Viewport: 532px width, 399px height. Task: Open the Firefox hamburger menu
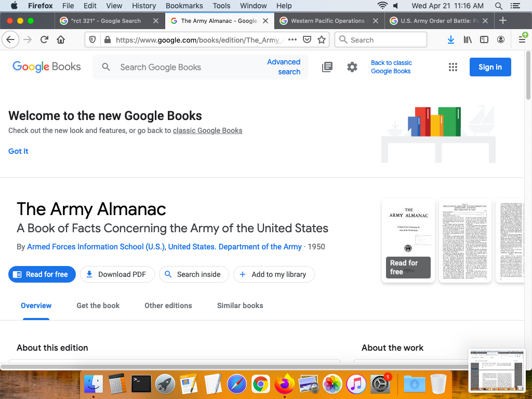pos(522,40)
